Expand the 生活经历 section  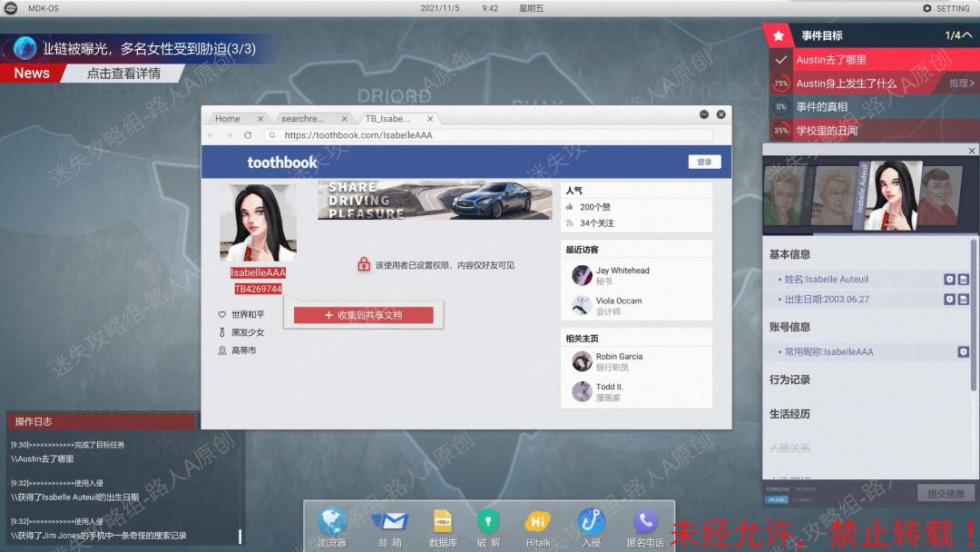(789, 414)
